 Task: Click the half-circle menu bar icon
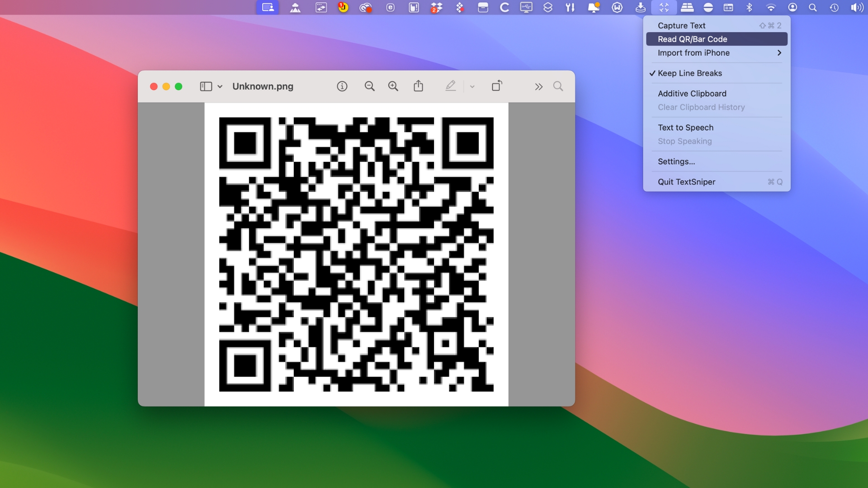pyautogui.click(x=708, y=7)
